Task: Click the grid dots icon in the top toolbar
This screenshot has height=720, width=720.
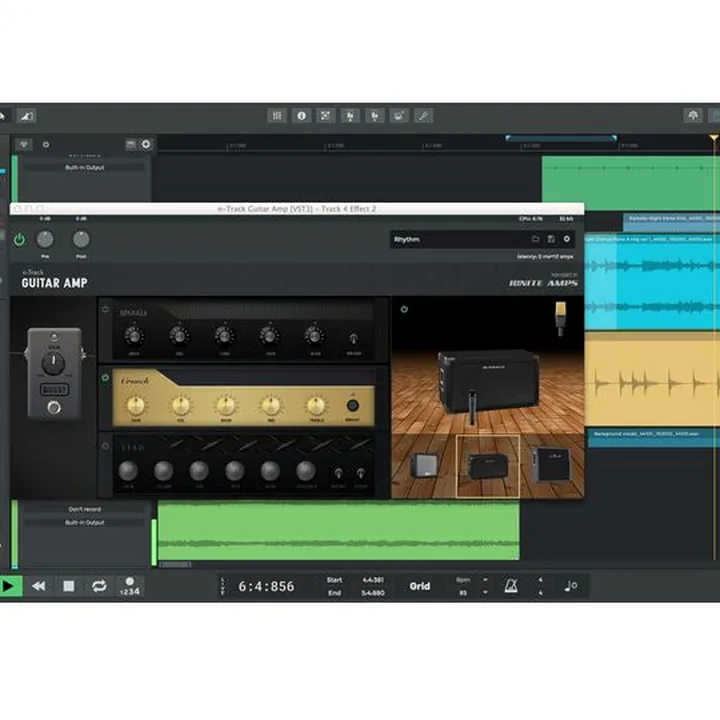Action: tap(326, 116)
